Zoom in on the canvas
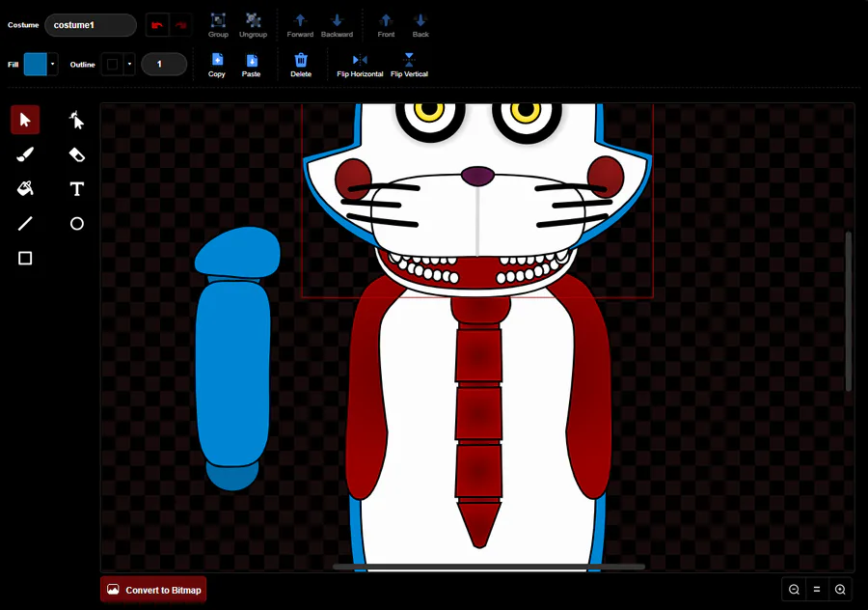 (840, 590)
